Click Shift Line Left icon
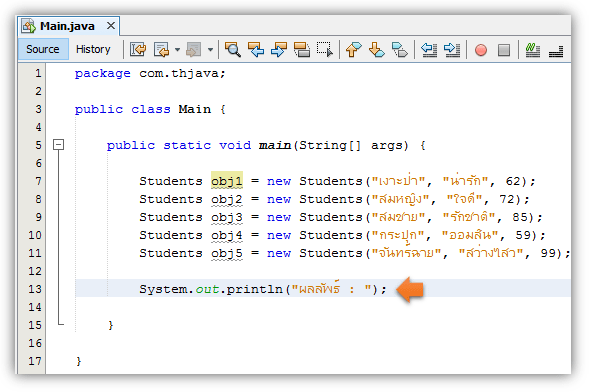 tap(429, 49)
